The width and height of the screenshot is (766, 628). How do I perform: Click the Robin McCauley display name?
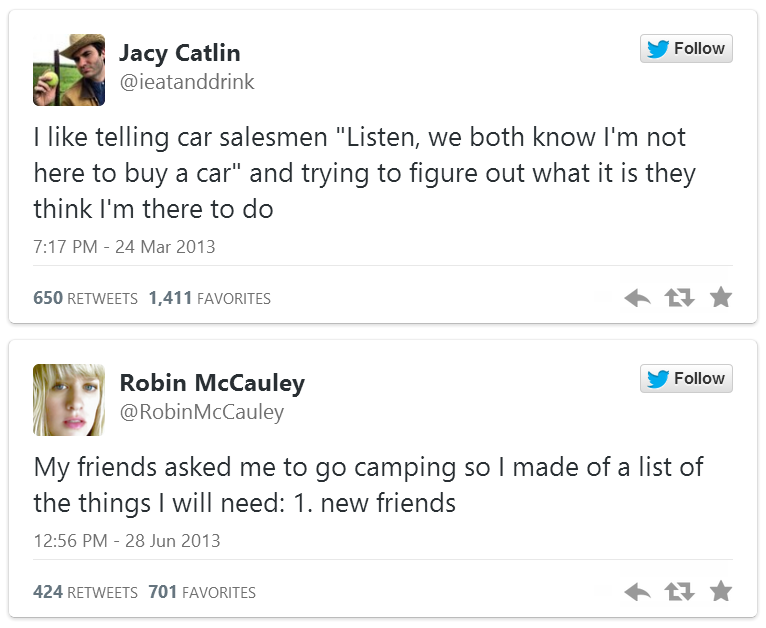212,383
